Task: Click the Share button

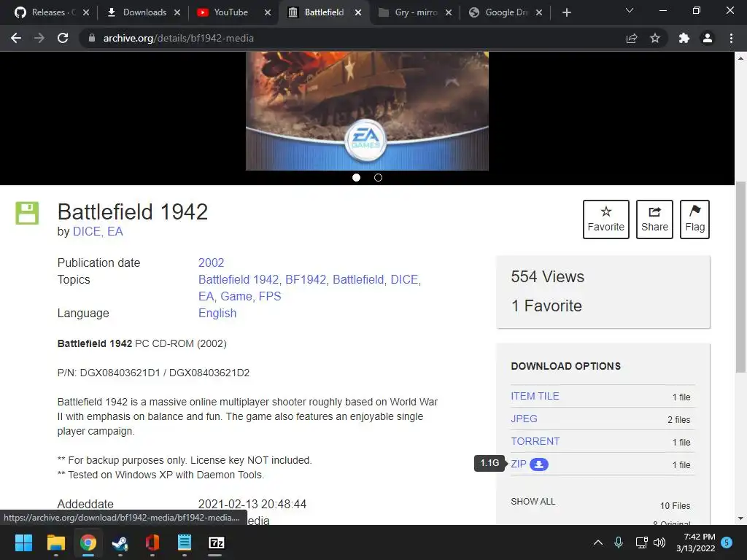Action: pos(654,219)
